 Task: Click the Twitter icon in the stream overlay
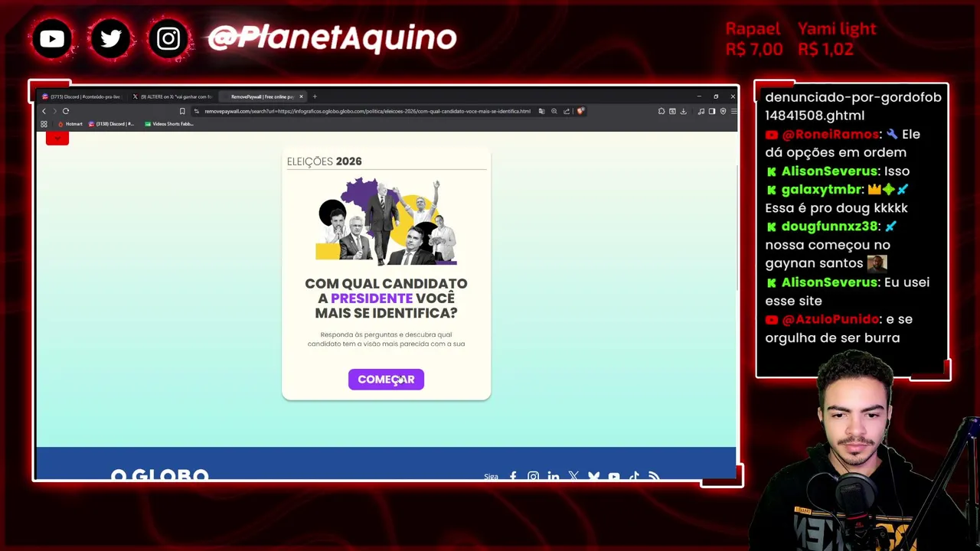(110, 38)
